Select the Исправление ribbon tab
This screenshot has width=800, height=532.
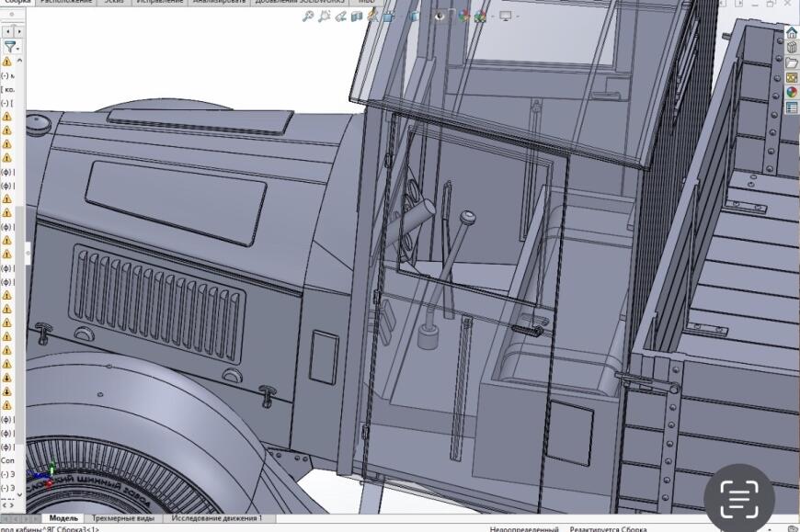tap(160, 2)
